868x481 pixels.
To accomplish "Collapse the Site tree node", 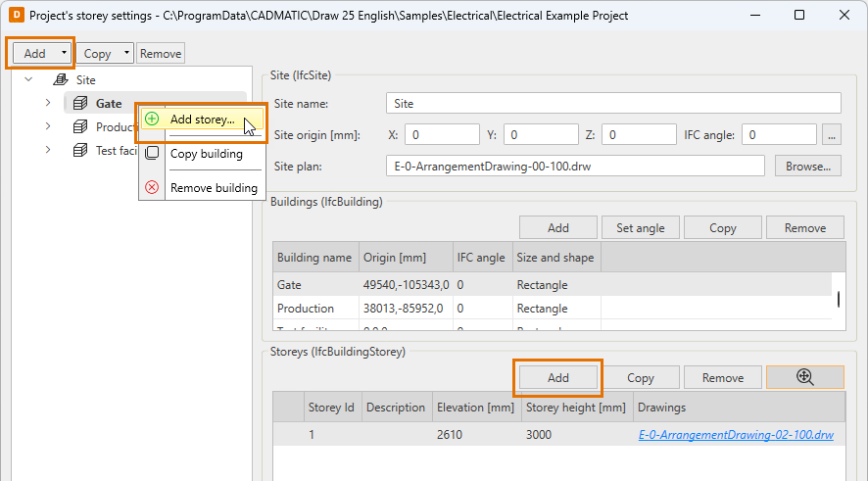I will coord(28,80).
